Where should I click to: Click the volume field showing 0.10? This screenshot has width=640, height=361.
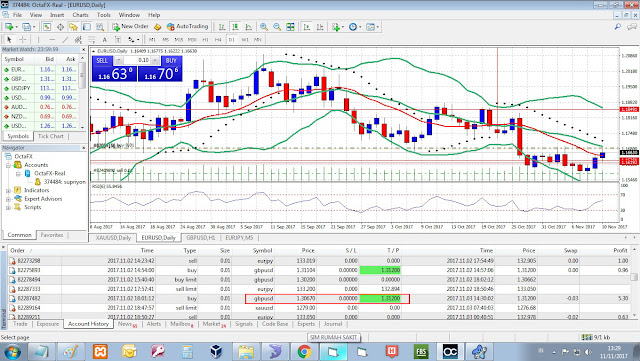coord(137,60)
